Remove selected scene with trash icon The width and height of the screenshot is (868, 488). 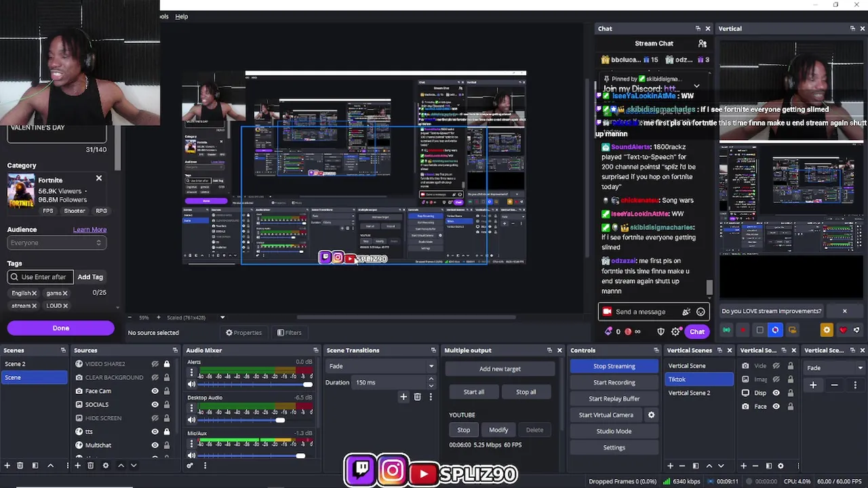point(20,466)
